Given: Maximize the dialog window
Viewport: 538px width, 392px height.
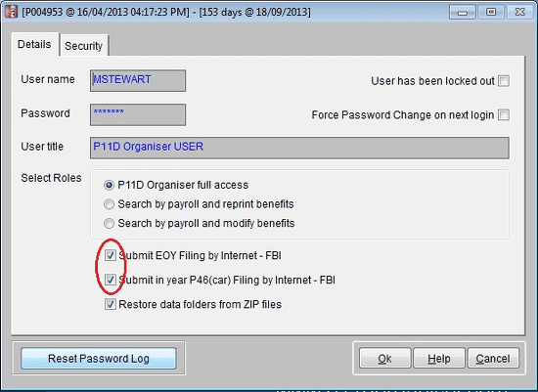Looking at the screenshot, I should 491,12.
